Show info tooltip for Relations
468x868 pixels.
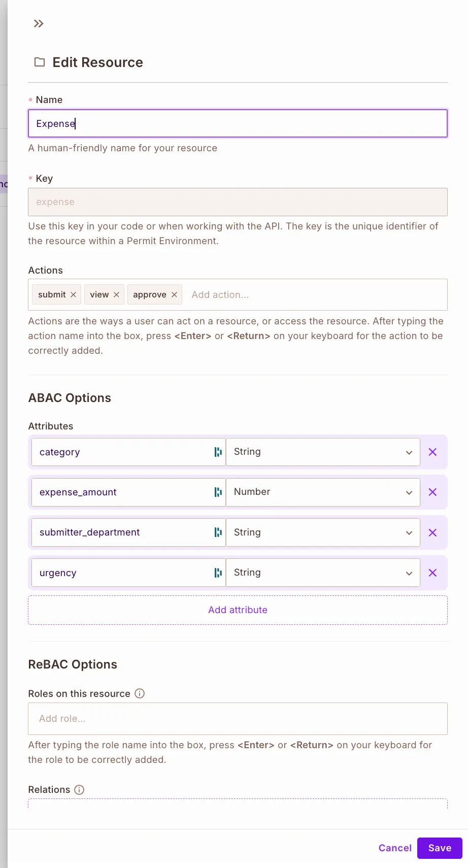[x=79, y=789]
